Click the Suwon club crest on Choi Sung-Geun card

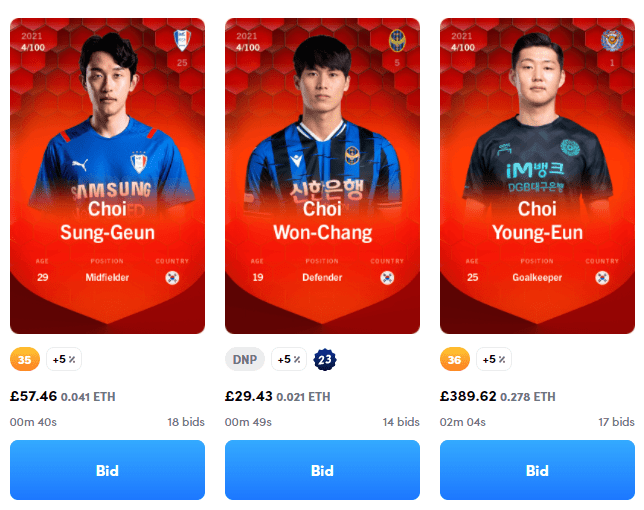click(x=182, y=40)
